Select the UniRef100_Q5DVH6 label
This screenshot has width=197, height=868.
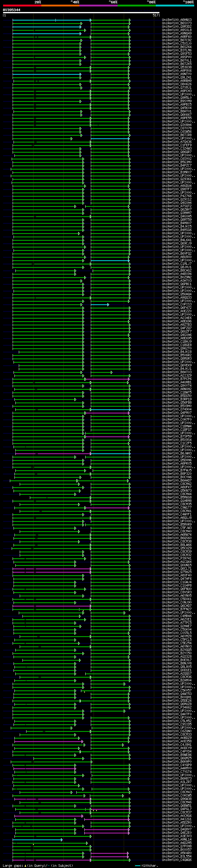pos(177,460)
